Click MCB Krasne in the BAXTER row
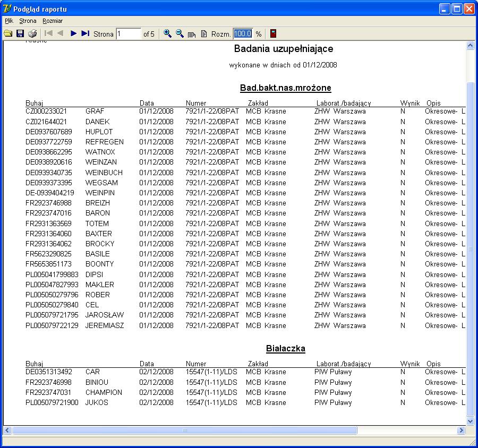 [266, 234]
